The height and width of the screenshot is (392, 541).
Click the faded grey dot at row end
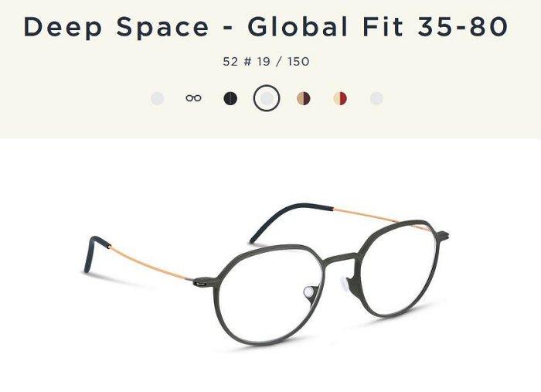[x=376, y=98]
